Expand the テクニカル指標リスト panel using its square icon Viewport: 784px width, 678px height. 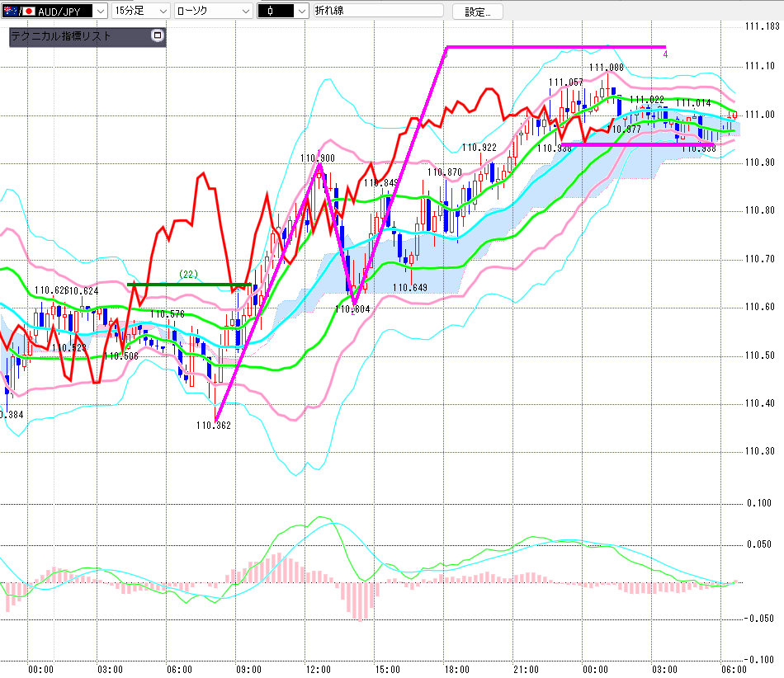pos(158,35)
